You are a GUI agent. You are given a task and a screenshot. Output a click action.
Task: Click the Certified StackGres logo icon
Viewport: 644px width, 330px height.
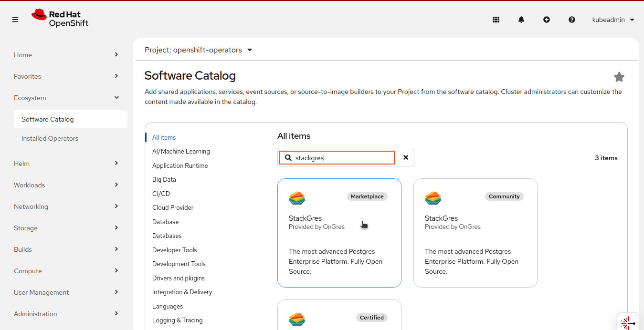pyautogui.click(x=297, y=319)
